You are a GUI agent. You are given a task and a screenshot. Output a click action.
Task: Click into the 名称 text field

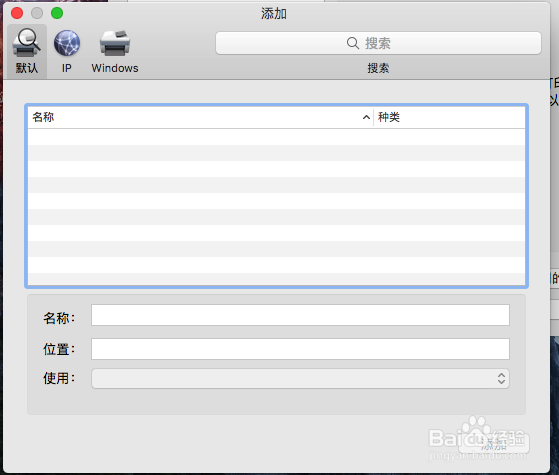(300, 315)
